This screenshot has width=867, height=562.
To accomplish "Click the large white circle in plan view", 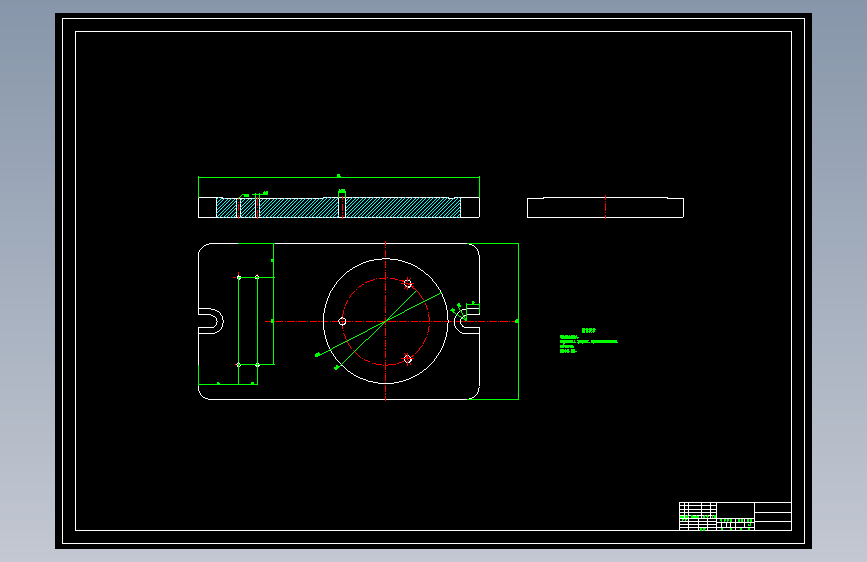I will click(x=385, y=321).
